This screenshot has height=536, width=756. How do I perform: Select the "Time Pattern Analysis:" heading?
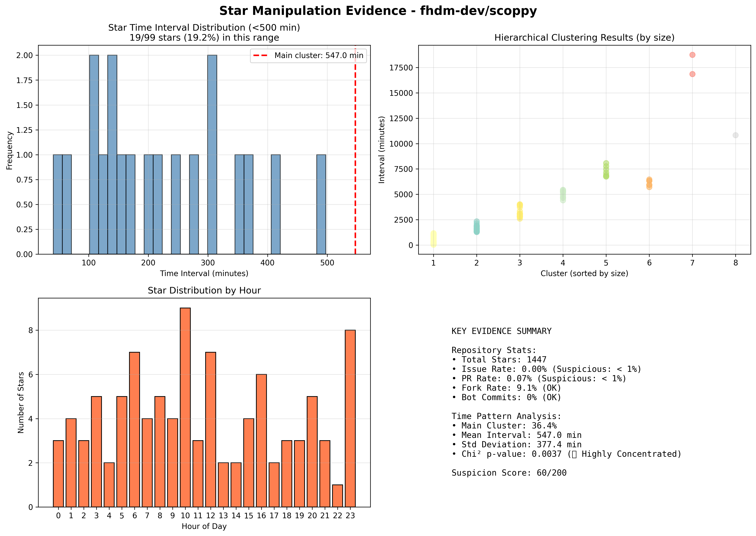[x=506, y=416]
